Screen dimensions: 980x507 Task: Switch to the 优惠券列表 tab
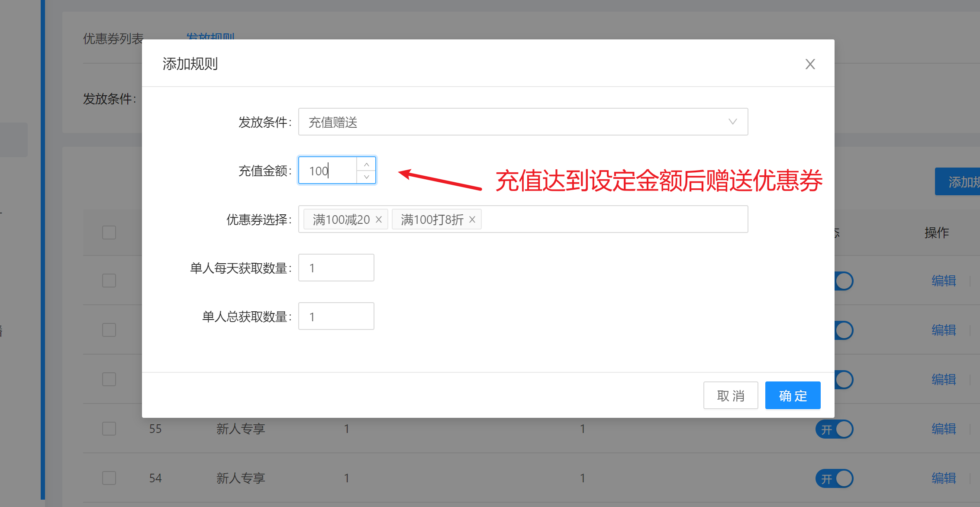113,39
